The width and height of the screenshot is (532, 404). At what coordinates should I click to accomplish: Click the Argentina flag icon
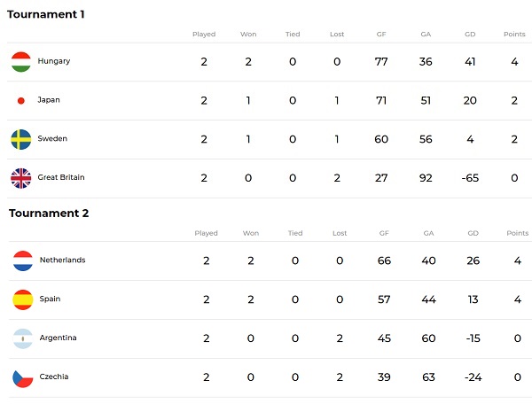click(x=23, y=338)
